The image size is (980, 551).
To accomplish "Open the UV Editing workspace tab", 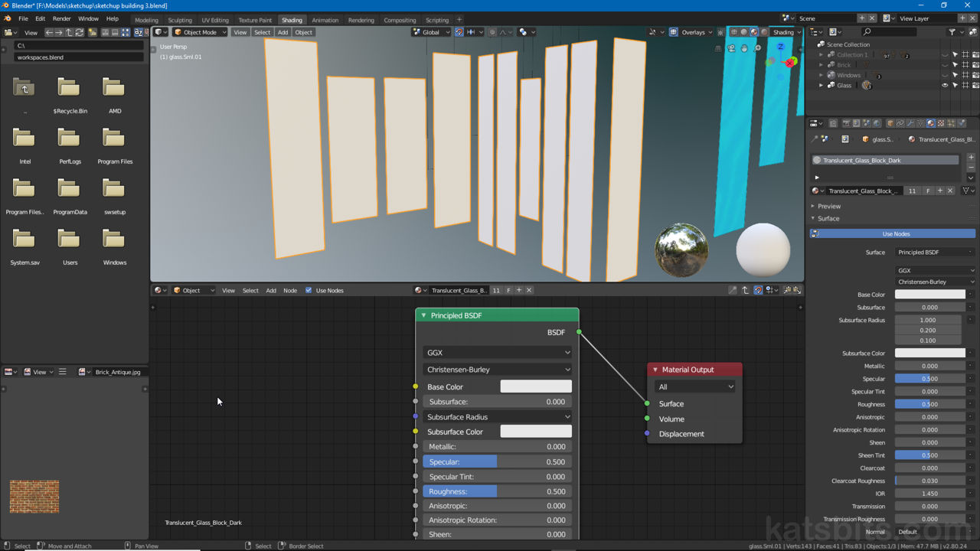I will pyautogui.click(x=215, y=20).
